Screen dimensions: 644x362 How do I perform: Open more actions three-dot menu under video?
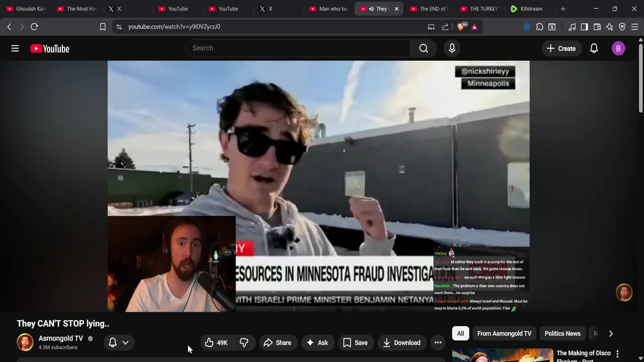(438, 343)
